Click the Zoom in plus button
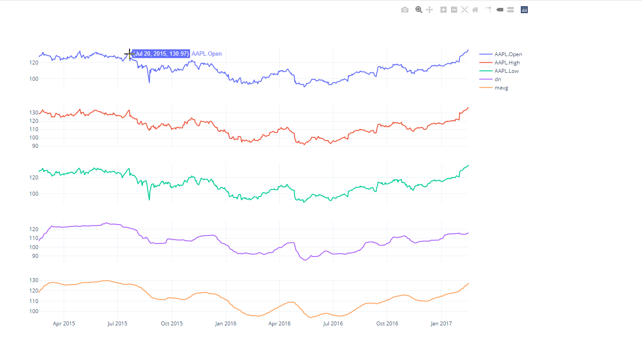Viewport: 642px width, 364px height. (444, 10)
